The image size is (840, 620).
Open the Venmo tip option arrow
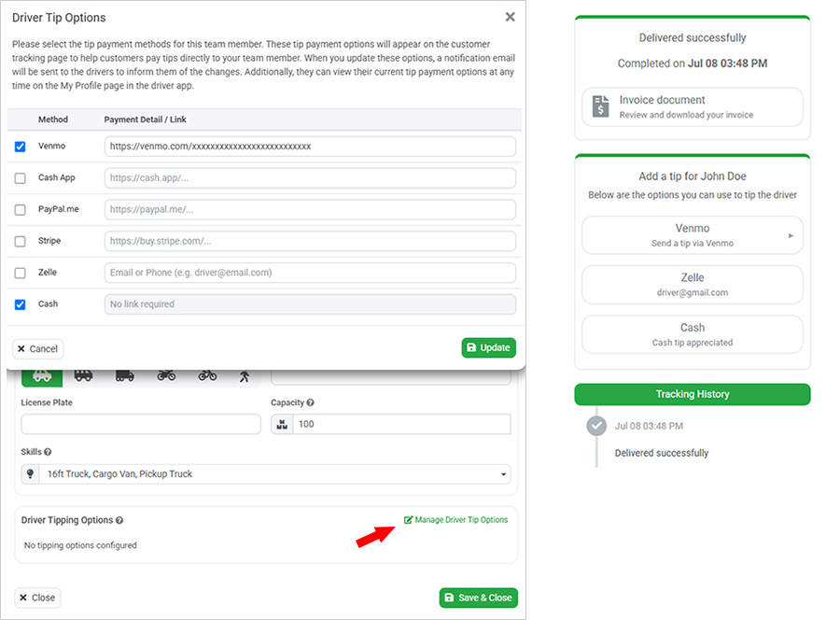coord(791,235)
